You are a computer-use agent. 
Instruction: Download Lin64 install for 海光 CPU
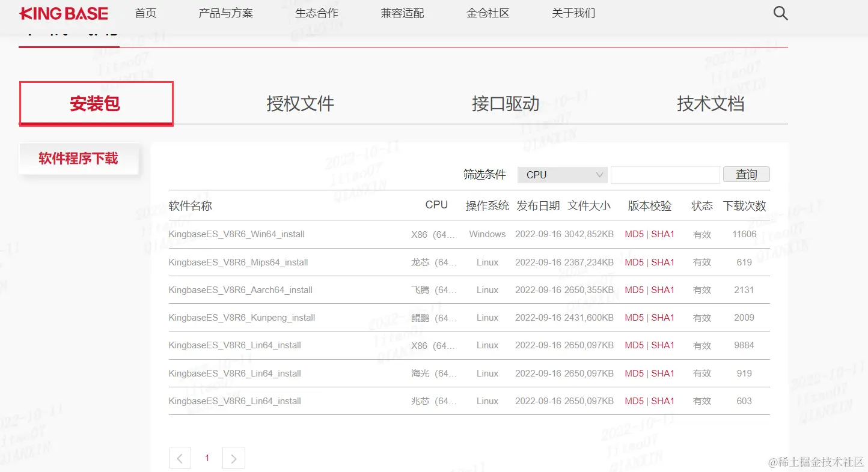pos(235,374)
